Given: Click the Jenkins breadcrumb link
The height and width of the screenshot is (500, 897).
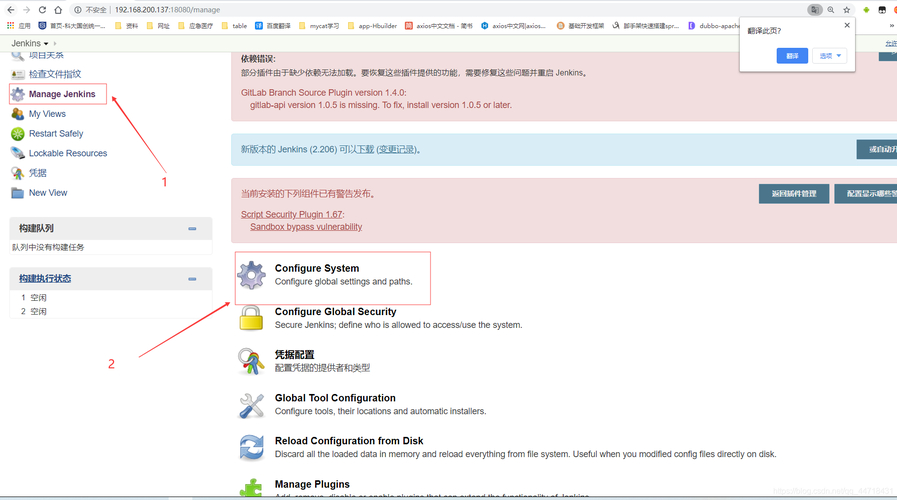Looking at the screenshot, I should point(26,43).
